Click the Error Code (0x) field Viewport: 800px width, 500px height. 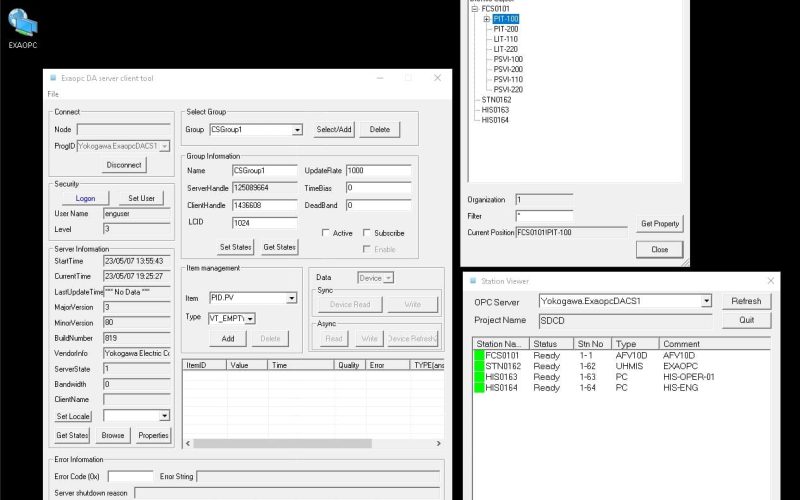click(x=130, y=476)
